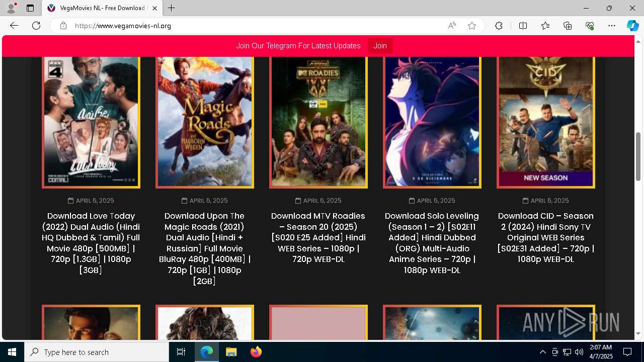
Task: Launch Copilot from the toolbar
Action: [x=632, y=26]
